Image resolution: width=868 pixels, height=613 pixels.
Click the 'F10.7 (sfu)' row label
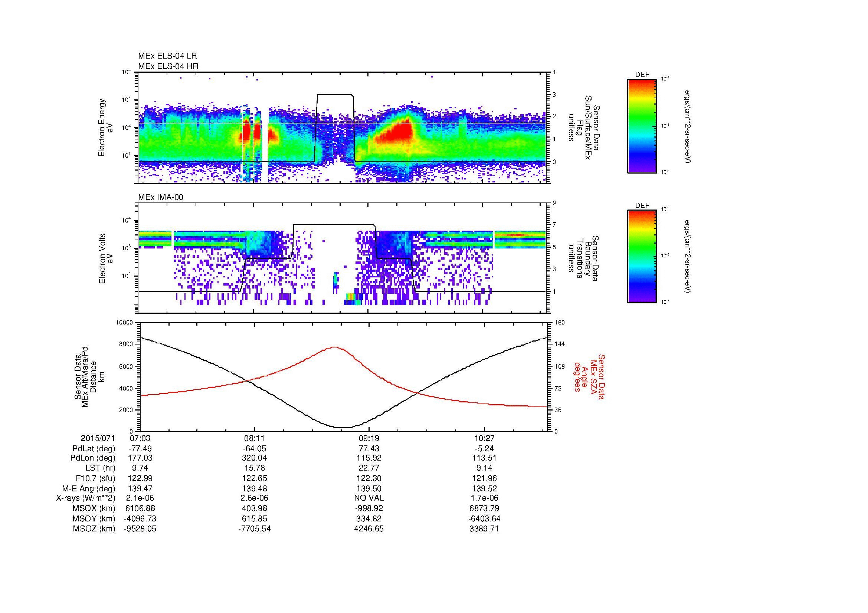(95, 478)
